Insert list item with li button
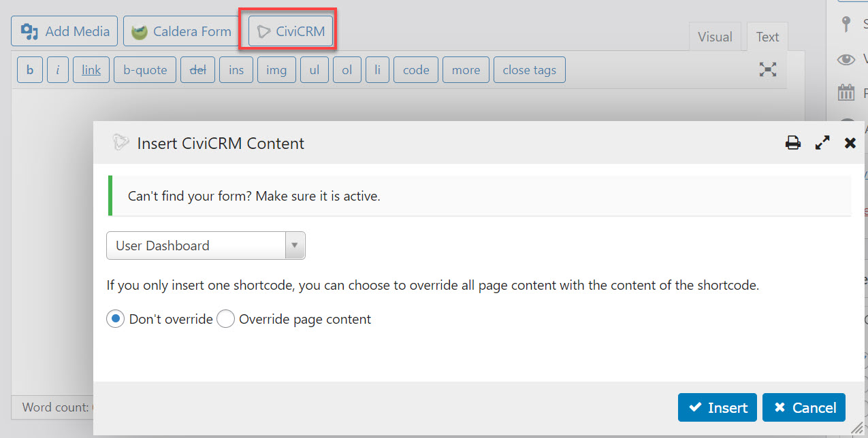 tap(378, 70)
